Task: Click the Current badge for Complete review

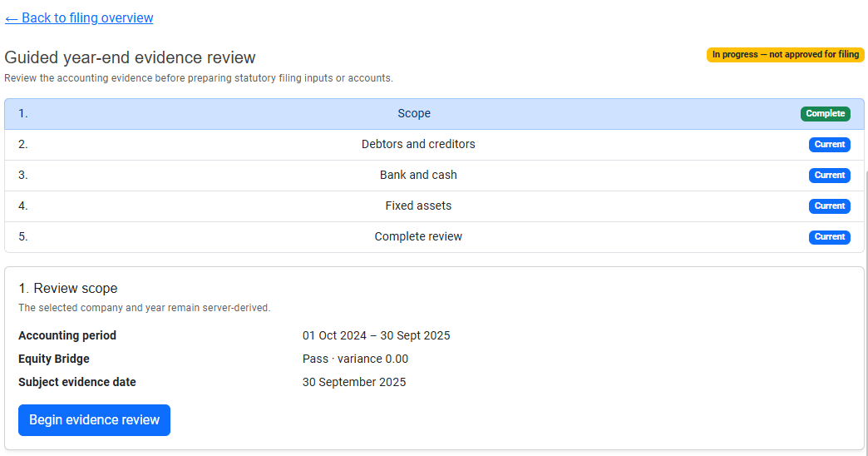Action: [829, 236]
